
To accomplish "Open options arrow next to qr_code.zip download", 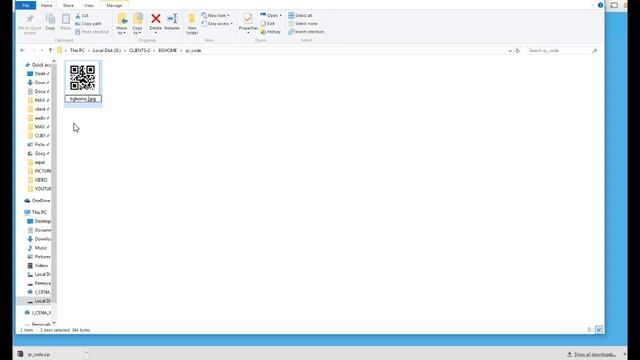I will [87, 353].
